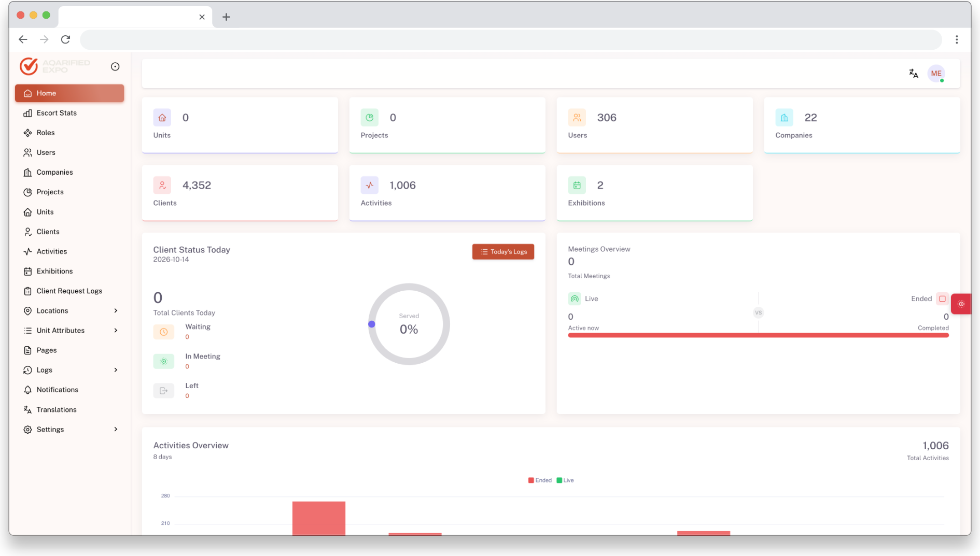Open the ME user avatar menu

pyautogui.click(x=936, y=74)
